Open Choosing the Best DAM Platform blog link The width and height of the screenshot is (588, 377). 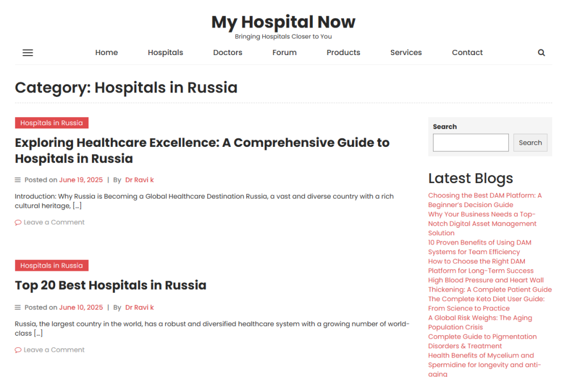[x=485, y=200]
